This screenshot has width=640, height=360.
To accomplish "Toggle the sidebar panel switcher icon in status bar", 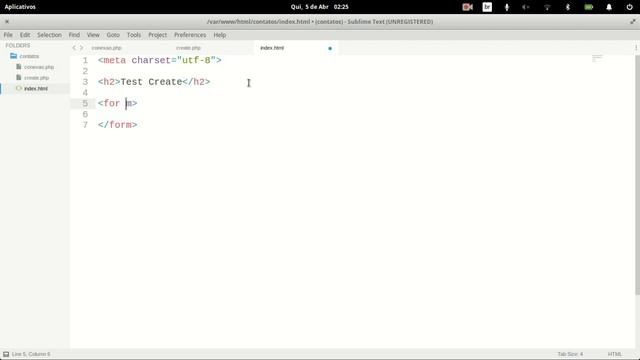I will [x=6, y=354].
